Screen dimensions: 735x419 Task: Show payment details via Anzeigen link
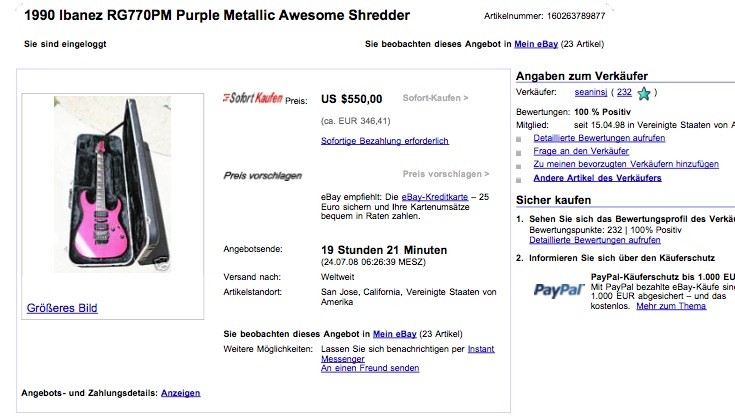pyautogui.click(x=180, y=393)
